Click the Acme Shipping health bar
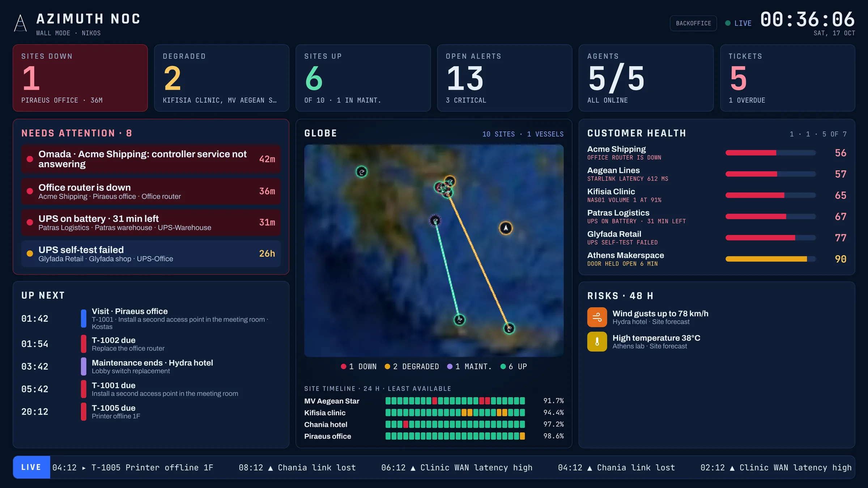 coord(770,153)
